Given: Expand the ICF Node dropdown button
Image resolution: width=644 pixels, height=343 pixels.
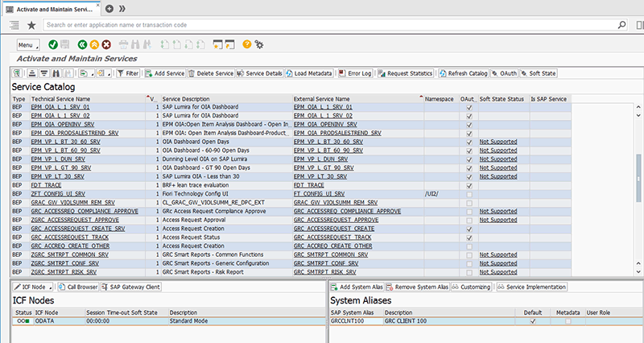Looking at the screenshot, I should [x=35, y=287].
